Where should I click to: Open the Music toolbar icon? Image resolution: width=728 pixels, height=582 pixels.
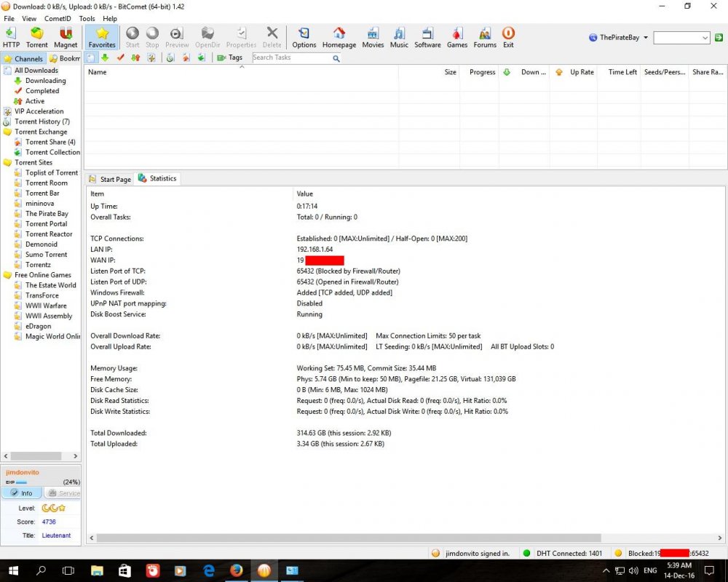[x=399, y=37]
